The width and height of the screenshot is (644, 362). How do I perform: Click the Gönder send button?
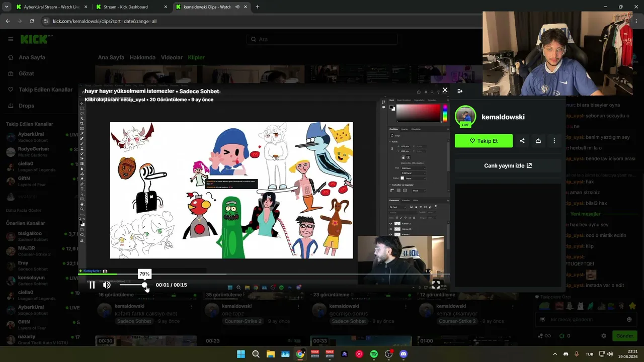coord(624,336)
